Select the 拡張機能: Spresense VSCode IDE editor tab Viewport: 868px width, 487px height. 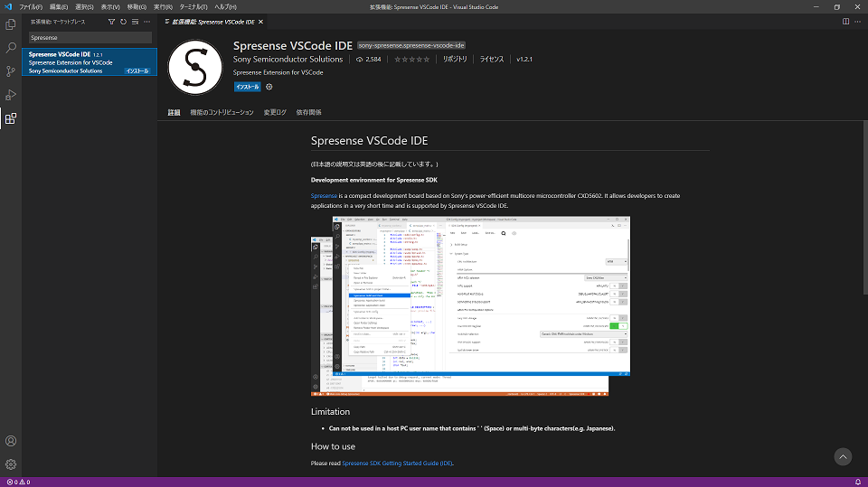[x=213, y=22]
